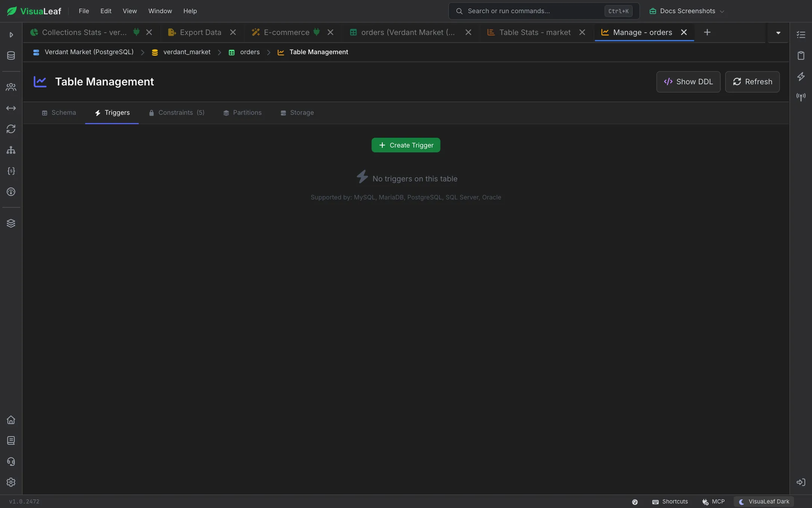The image size is (812, 508).
Task: Open the Docs Screenshots workspace dropdown
Action: 686,11
